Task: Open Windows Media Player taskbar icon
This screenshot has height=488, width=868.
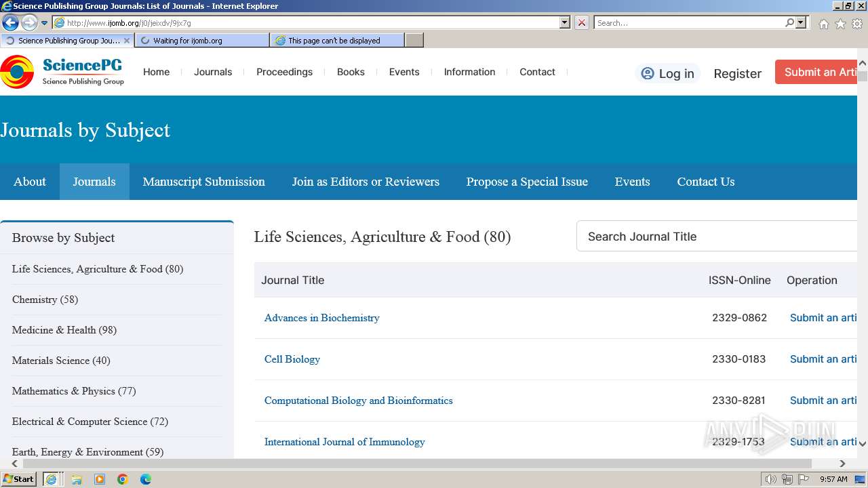Action: coord(100,479)
